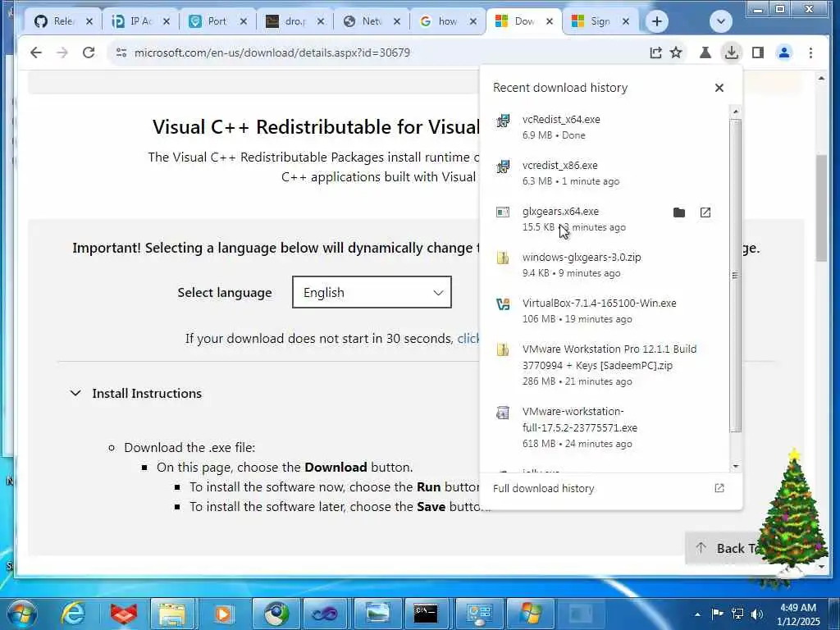Open VMware-workstation-full-17.5.2 exe download
840x630 pixels.
point(604,427)
